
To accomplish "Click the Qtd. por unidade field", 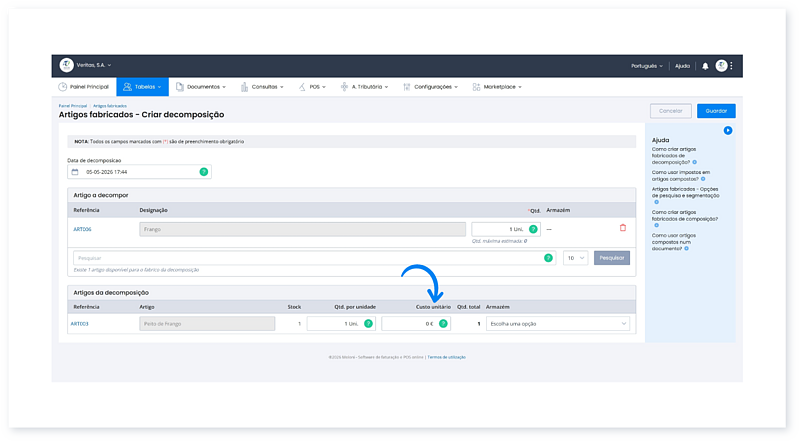I will pyautogui.click(x=341, y=324).
